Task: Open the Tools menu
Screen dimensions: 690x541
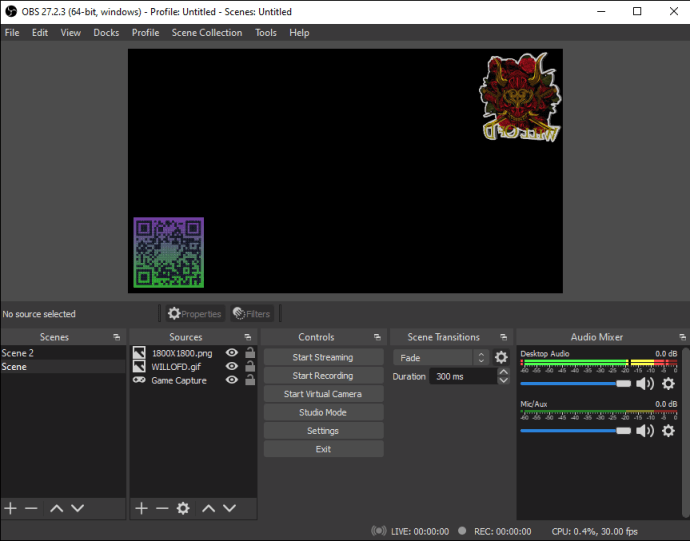Action: pos(266,33)
